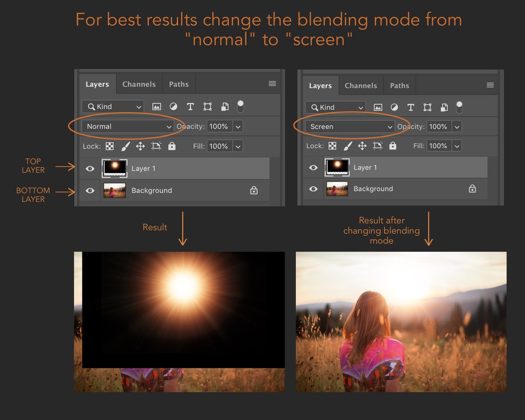Enable Lock position for the layer

pos(140,146)
